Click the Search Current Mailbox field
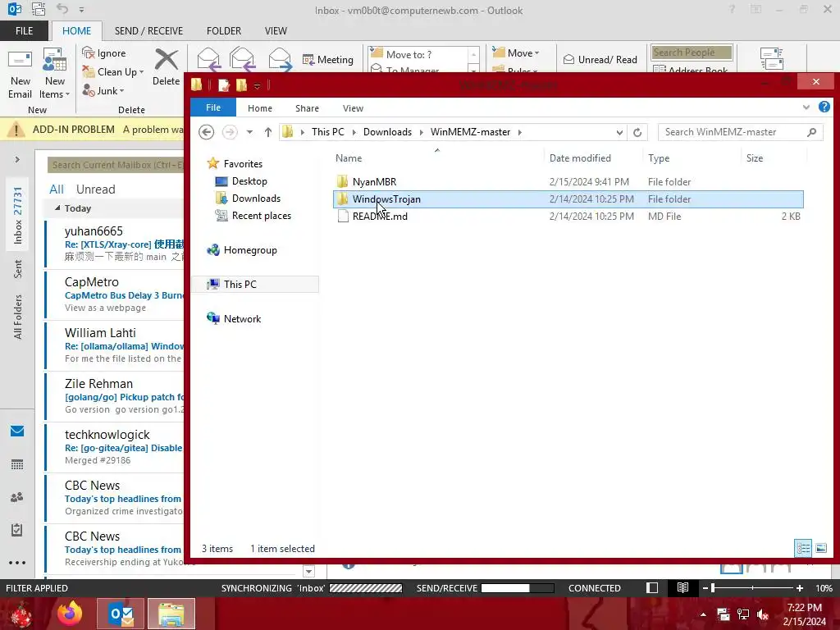Image resolution: width=840 pixels, height=630 pixels. 116,165
